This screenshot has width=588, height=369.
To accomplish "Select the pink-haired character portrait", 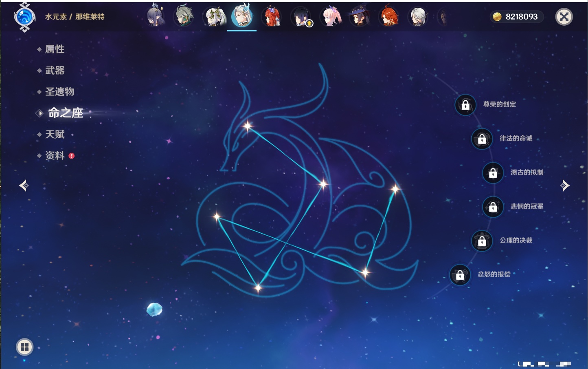I will pyautogui.click(x=331, y=16).
